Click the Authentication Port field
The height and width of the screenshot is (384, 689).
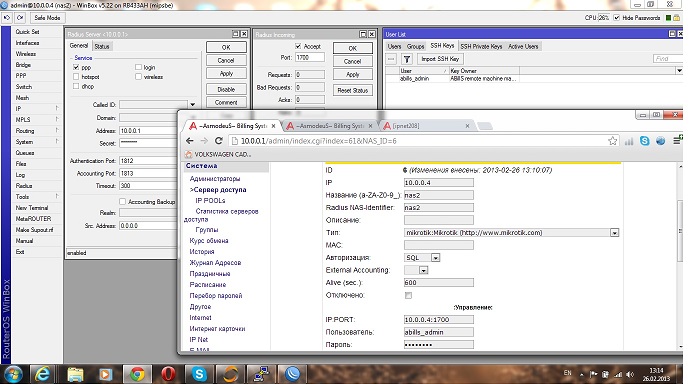(x=148, y=161)
